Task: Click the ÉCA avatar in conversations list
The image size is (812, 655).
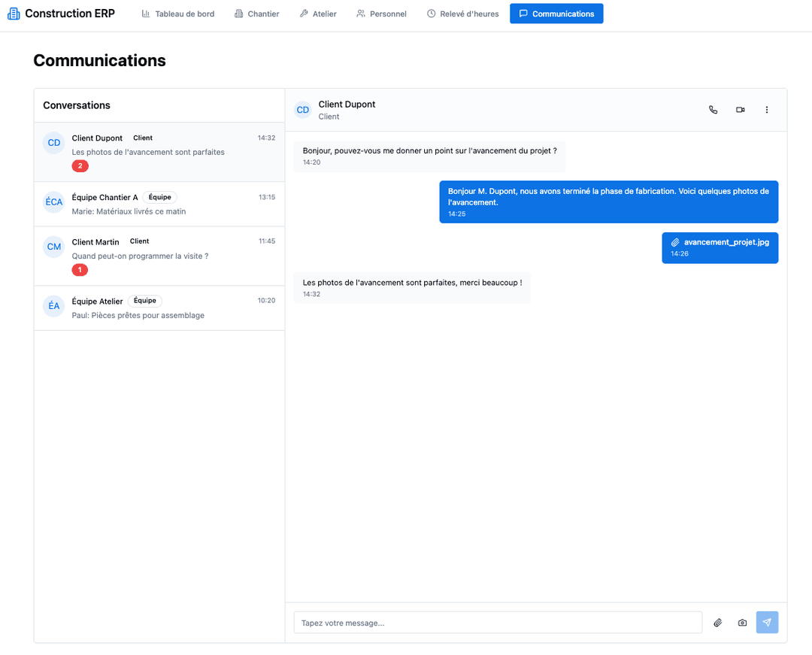Action: (x=54, y=202)
